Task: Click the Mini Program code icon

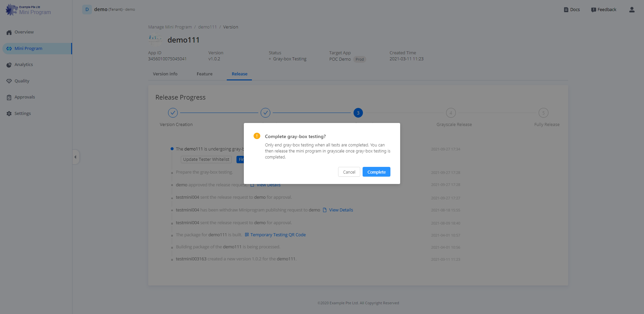Action: click(x=9, y=49)
